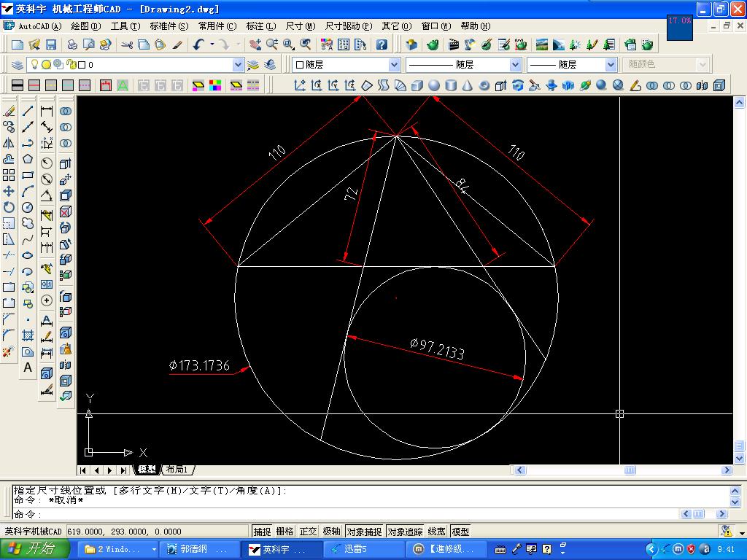Open the 随层 lineweight dropdown

611,65
